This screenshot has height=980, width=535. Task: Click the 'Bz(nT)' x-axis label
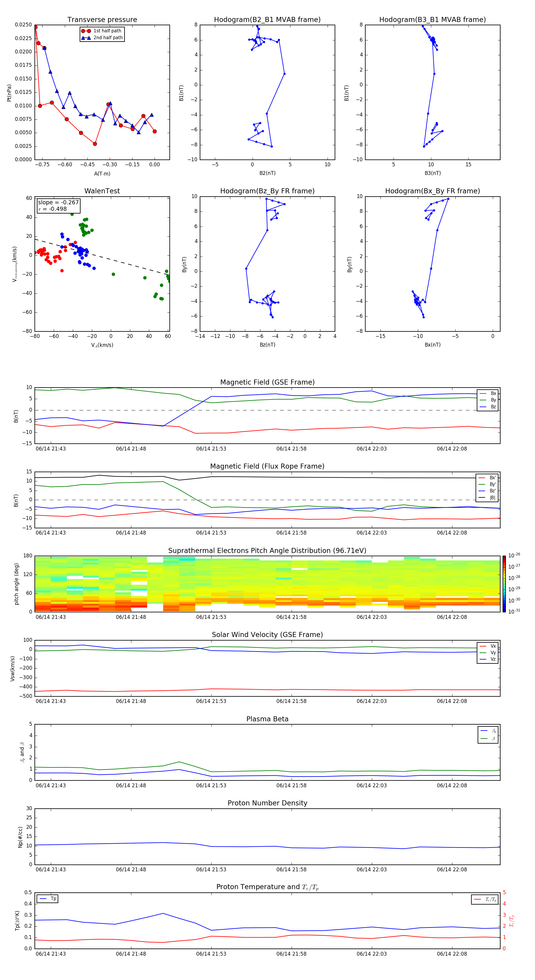point(267,345)
